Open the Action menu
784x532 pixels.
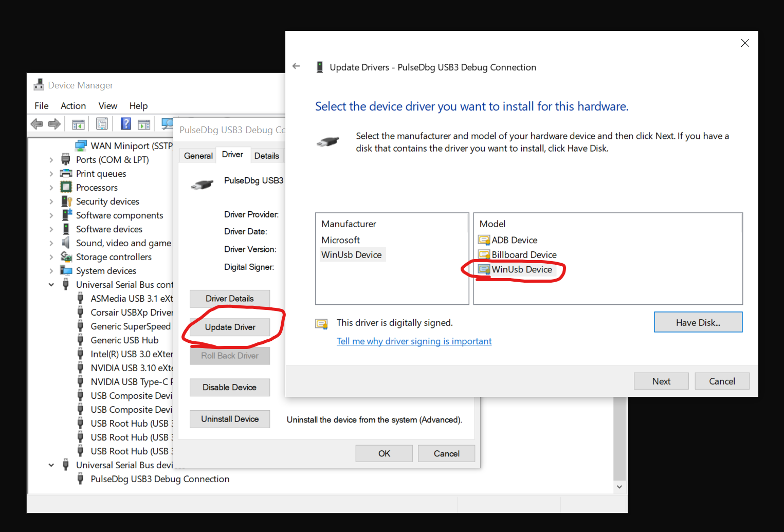tap(73, 106)
